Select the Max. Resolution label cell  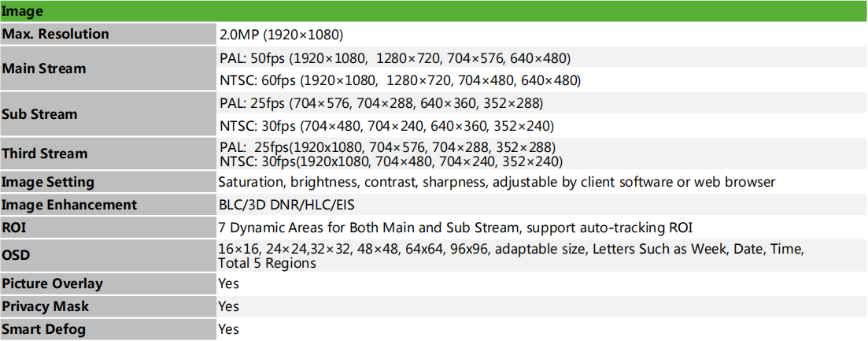click(108, 34)
